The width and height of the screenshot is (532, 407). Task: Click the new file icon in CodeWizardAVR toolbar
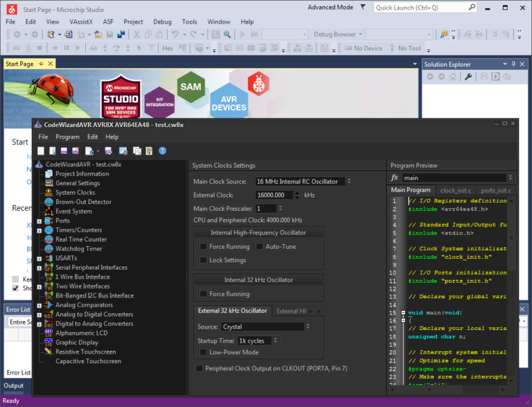(x=41, y=151)
